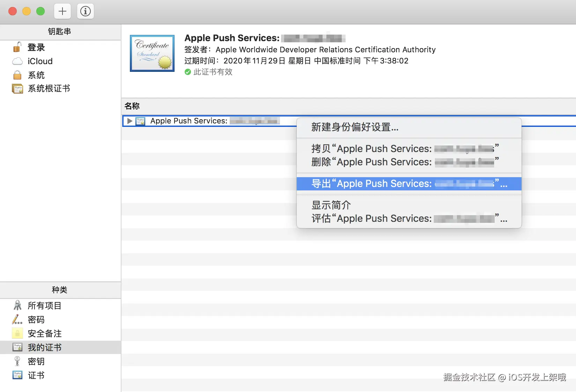Viewport: 576px width, 392px height.
Task: Show 密码 category
Action: 60,319
